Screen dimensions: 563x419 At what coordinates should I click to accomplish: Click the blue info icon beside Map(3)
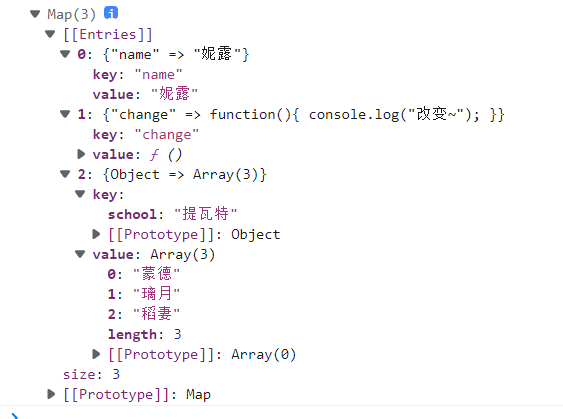111,13
